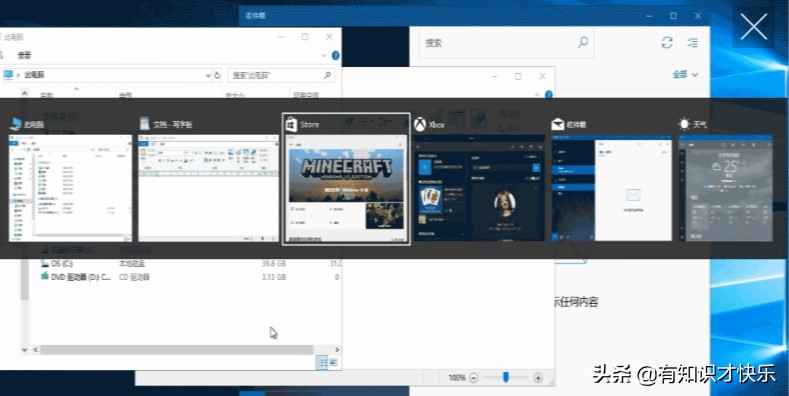Click the Store shopping bag icon

tap(291, 124)
